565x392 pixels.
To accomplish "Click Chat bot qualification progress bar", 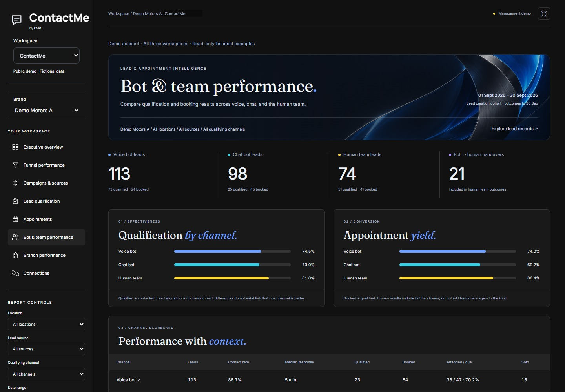I will (232, 265).
